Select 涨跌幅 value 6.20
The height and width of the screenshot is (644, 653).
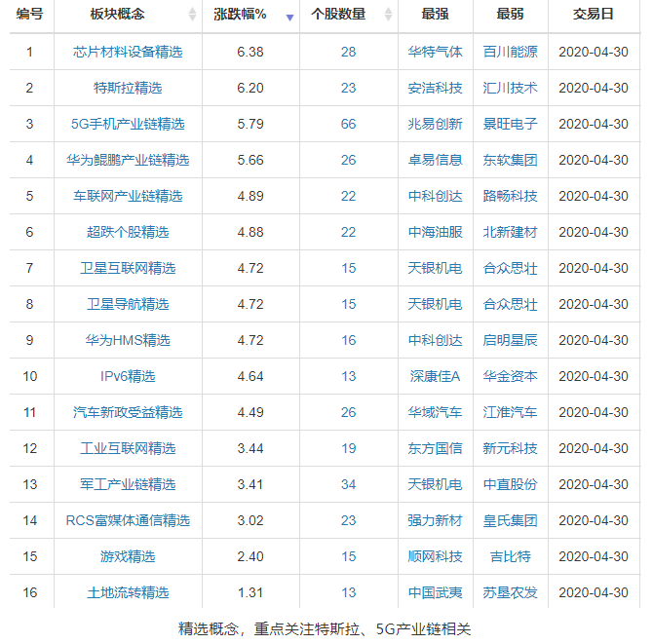(x=250, y=88)
